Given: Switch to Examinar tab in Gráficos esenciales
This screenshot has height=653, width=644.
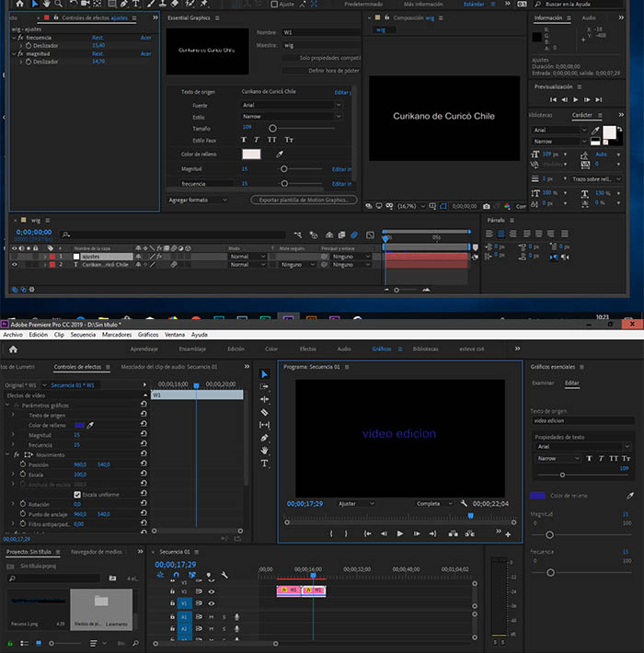Looking at the screenshot, I should pyautogui.click(x=543, y=384).
